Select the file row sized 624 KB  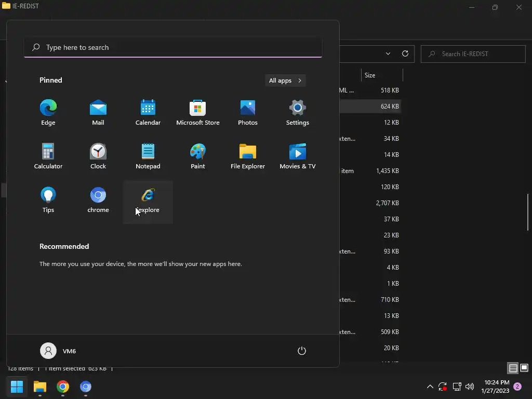[x=370, y=106]
